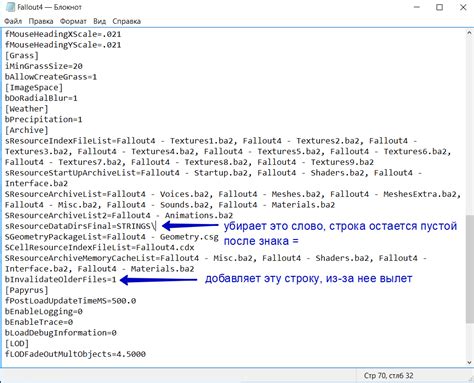
Task: Maximize the Fallout4 Notepad window
Action: pyautogui.click(x=440, y=7)
